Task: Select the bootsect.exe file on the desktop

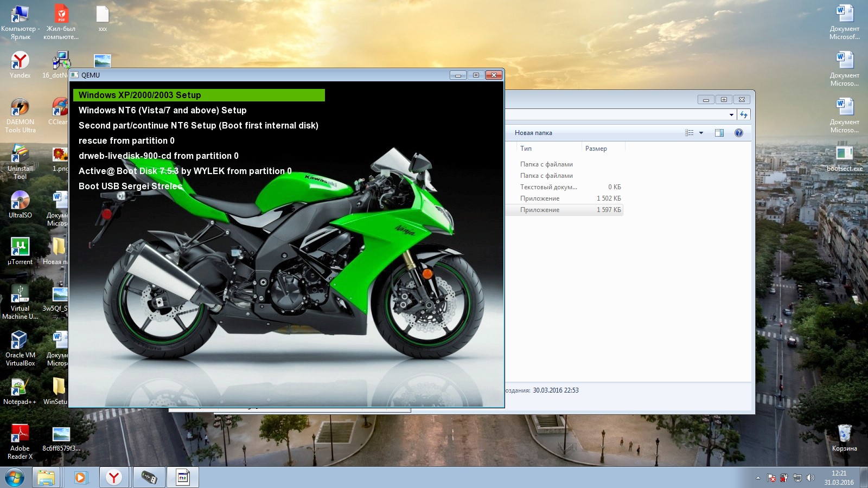Action: [844, 155]
